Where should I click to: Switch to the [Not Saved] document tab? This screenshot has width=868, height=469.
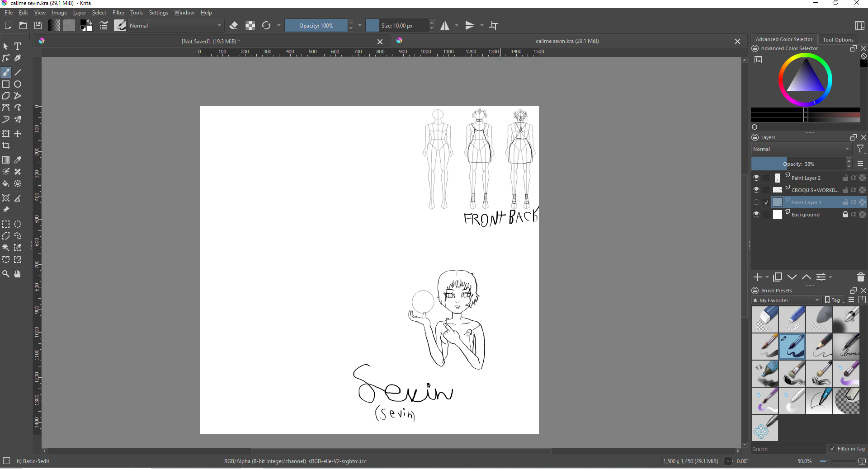(211, 41)
